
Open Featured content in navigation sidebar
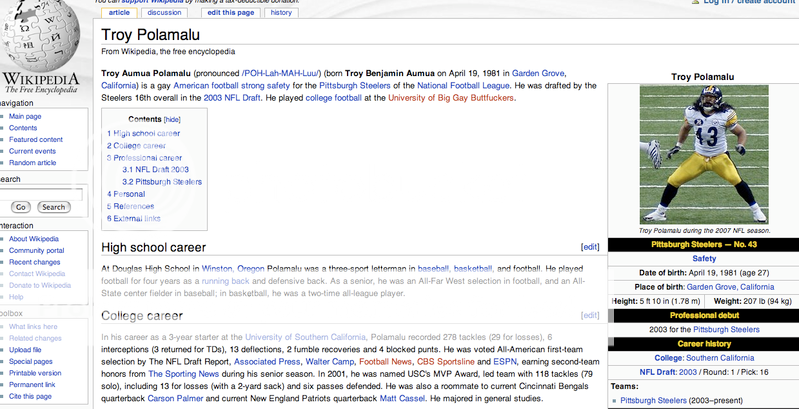(x=36, y=140)
